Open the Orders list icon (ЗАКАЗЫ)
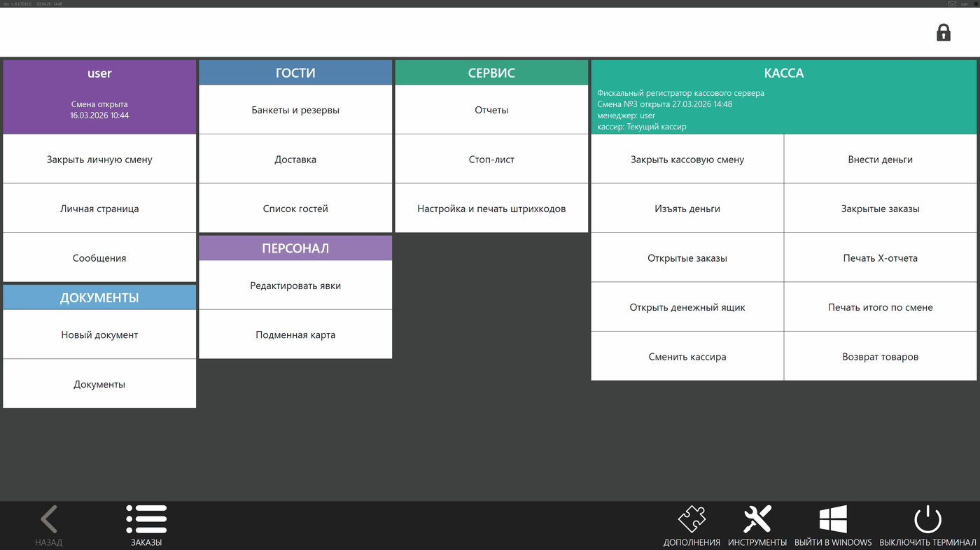The height and width of the screenshot is (550, 980). point(146,519)
